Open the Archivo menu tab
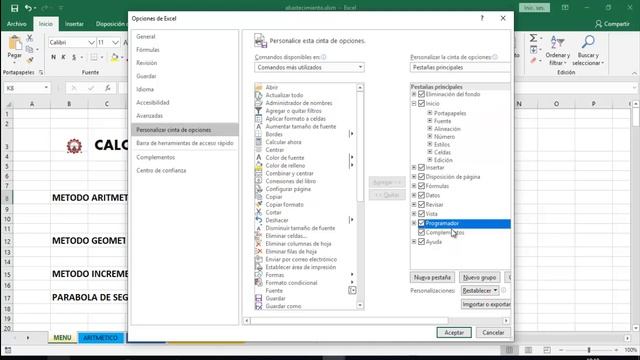This screenshot has height=360, width=640. [x=17, y=24]
